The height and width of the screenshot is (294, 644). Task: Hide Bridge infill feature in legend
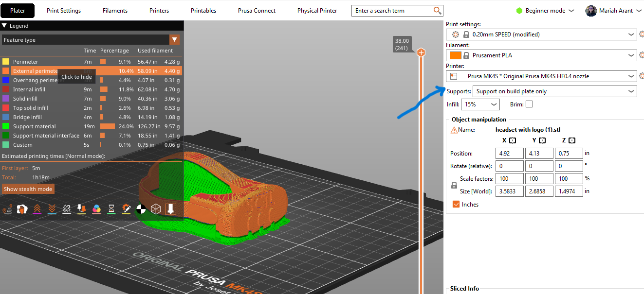point(91,117)
